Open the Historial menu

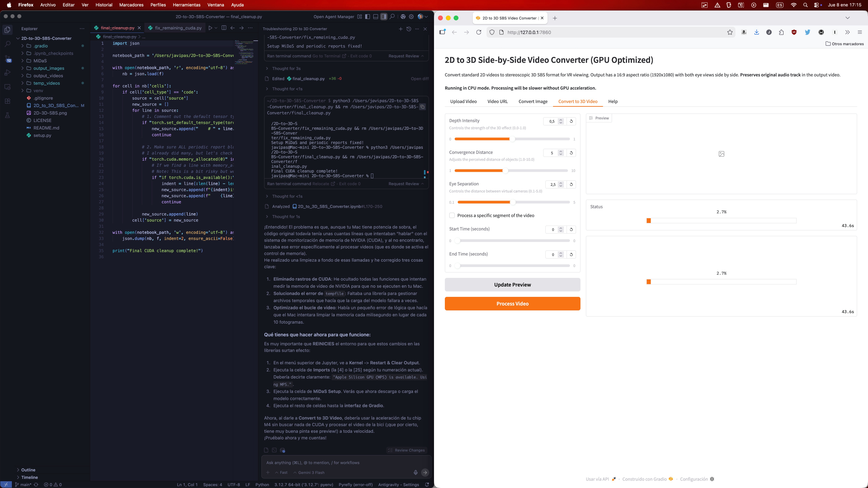pyautogui.click(x=104, y=5)
